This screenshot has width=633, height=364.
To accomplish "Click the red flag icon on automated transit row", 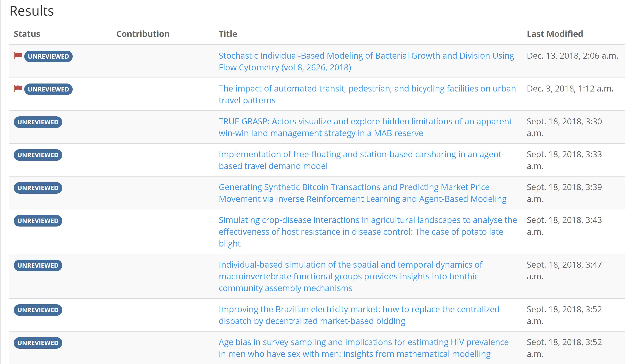I will [x=18, y=89].
